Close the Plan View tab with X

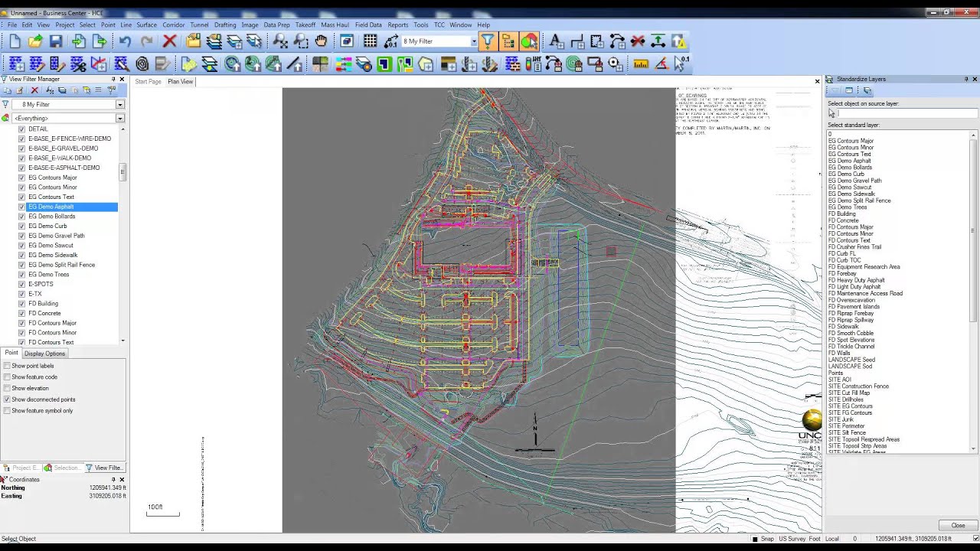tap(817, 81)
